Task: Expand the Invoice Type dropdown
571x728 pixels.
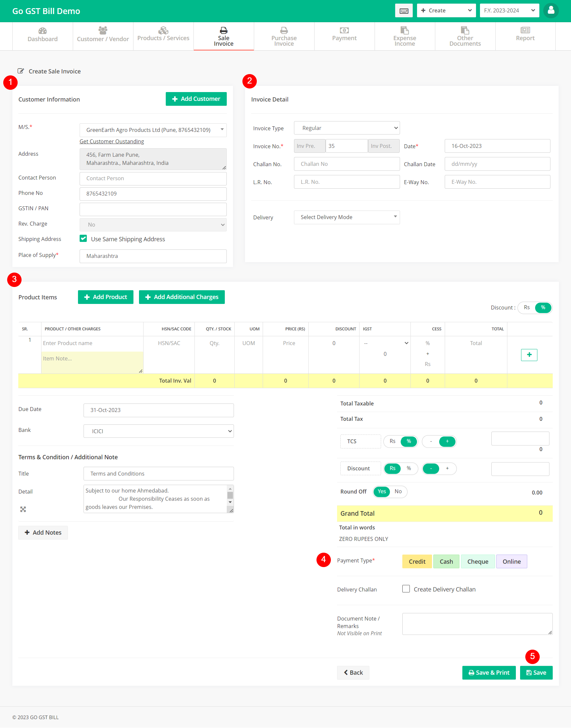Action: tap(347, 128)
